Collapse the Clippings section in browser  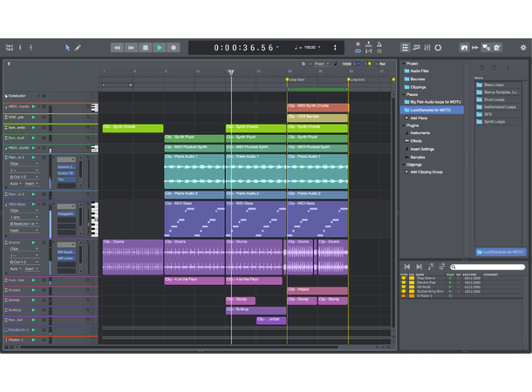404,165
